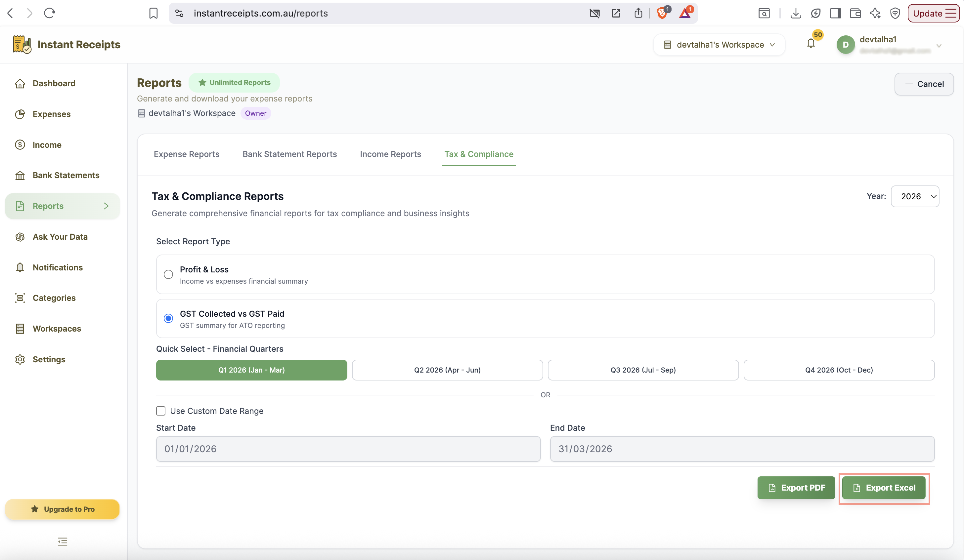
Task: Switch to Income Reports tab
Action: (x=390, y=154)
